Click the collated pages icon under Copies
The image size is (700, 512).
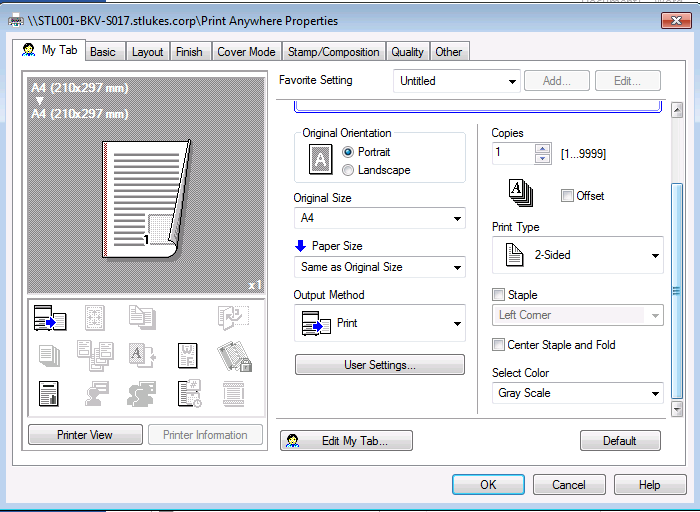[x=521, y=193]
